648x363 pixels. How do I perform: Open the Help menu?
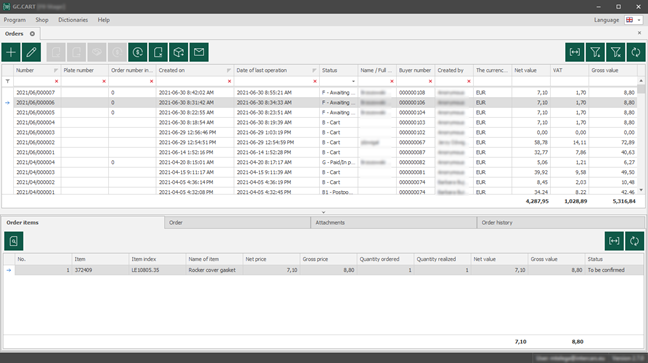104,20
